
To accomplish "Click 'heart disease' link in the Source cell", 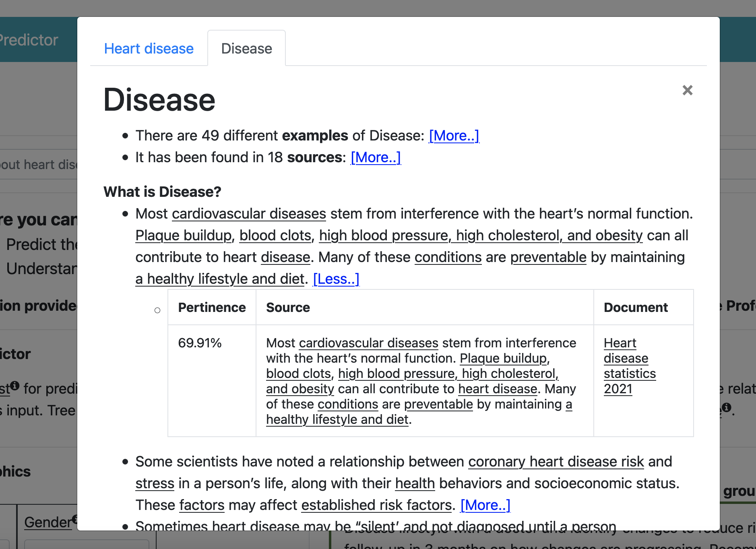I will click(498, 389).
